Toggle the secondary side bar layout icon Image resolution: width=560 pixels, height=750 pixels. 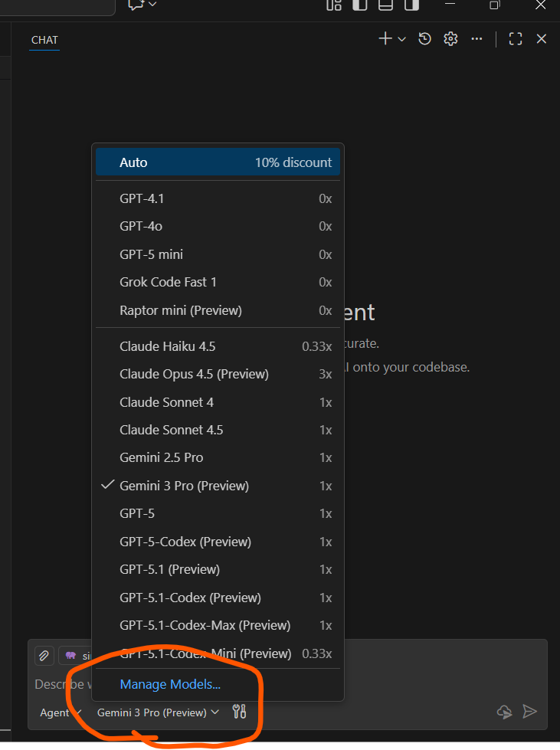point(411,5)
